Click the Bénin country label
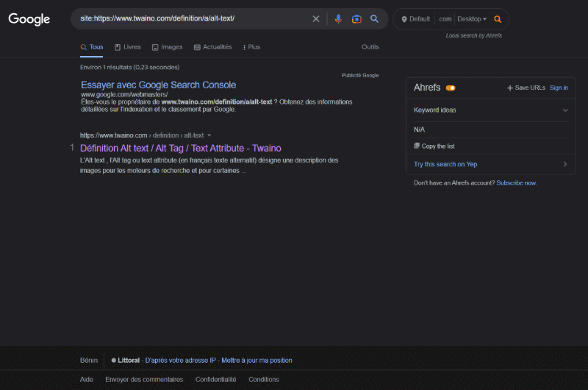 point(89,361)
